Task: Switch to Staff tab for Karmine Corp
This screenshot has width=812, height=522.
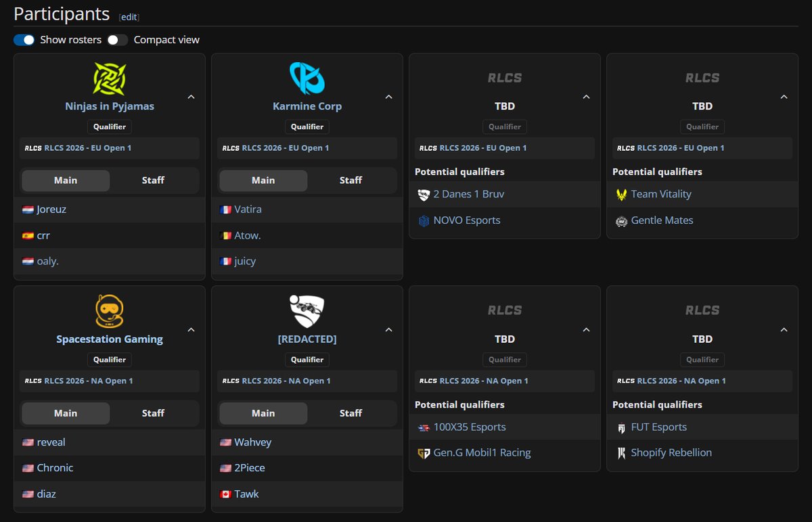Action: (351, 181)
